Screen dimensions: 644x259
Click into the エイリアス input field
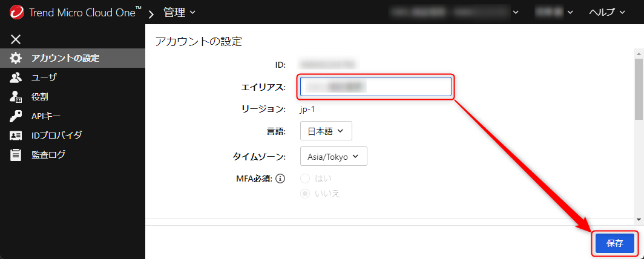[376, 87]
